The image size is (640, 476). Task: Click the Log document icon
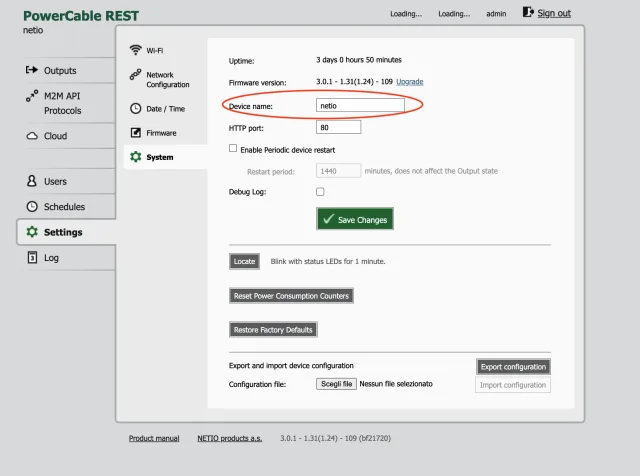(32, 258)
